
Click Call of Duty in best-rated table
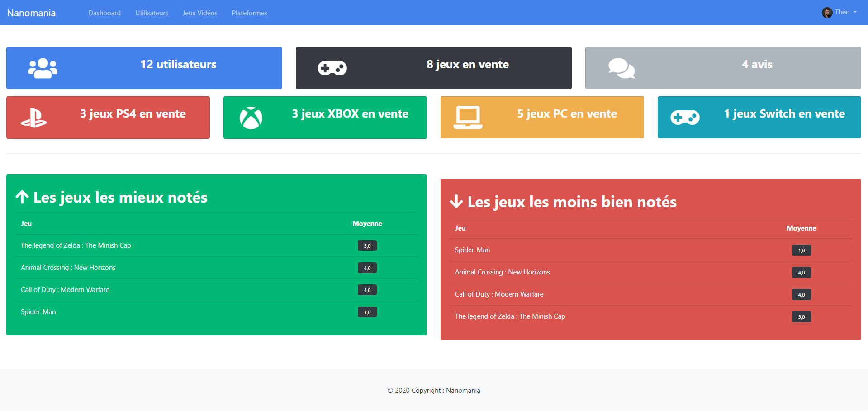[x=65, y=290]
